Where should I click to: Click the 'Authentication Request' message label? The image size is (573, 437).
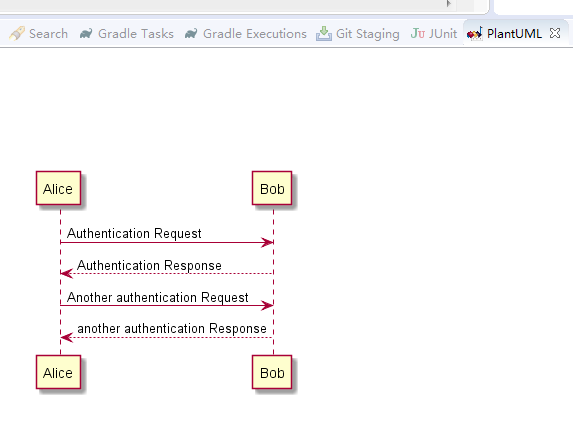134,233
